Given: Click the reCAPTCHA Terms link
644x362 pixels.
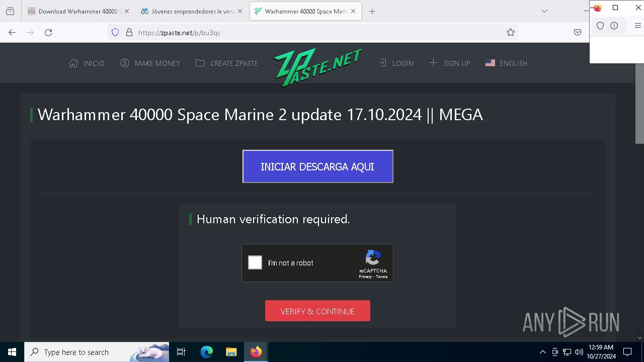Looking at the screenshot, I should click(382, 277).
